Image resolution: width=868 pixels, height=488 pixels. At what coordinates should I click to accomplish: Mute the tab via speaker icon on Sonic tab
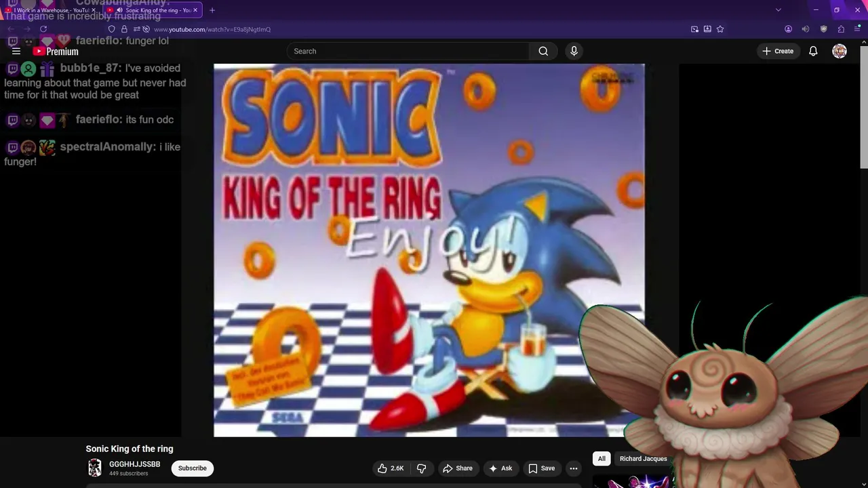119,10
